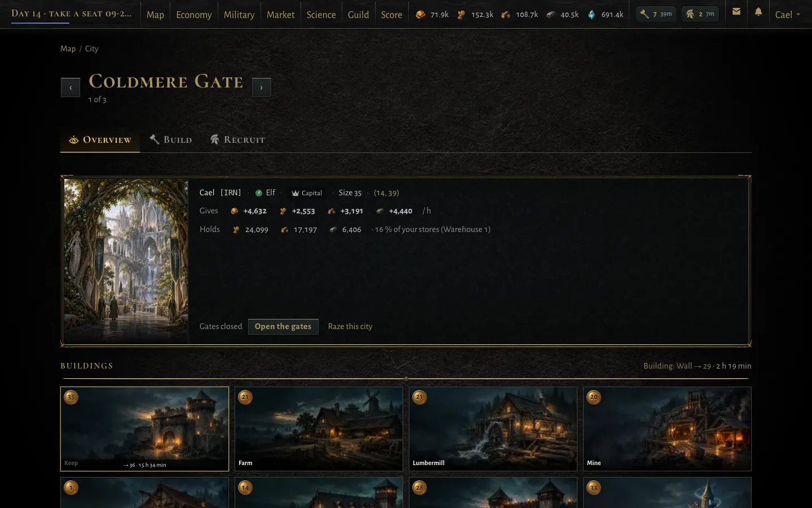Switch to the Build tab
This screenshot has width=812, height=508.
[171, 139]
